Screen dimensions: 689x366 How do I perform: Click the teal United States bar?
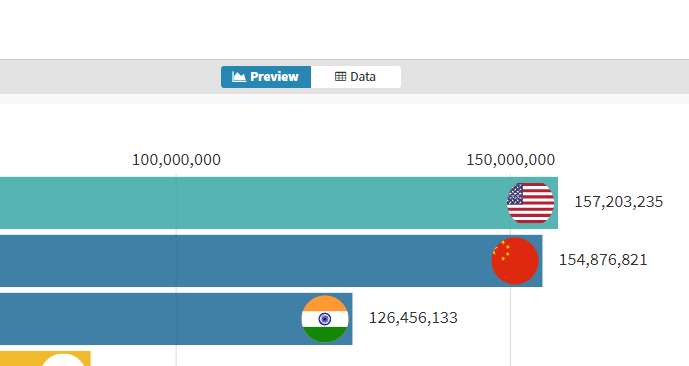tap(279, 203)
